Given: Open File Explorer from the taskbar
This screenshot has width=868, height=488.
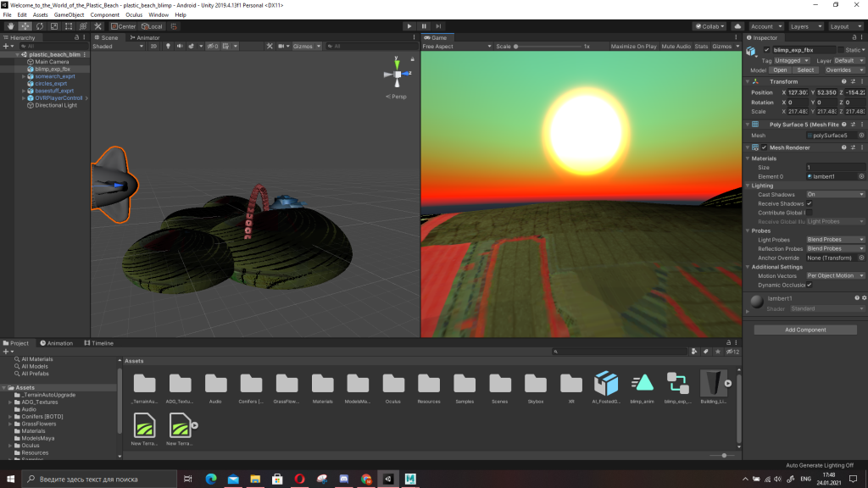Looking at the screenshot, I should pyautogui.click(x=255, y=480).
